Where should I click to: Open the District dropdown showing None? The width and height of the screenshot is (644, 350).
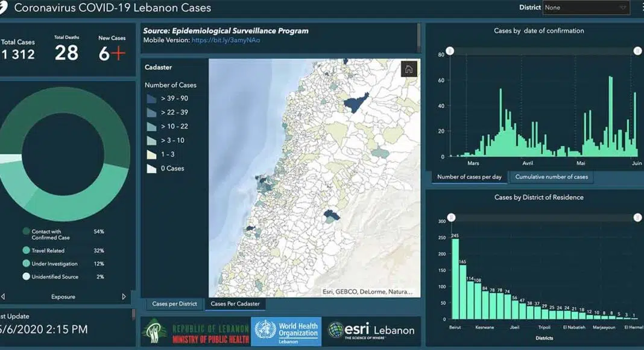pos(586,8)
